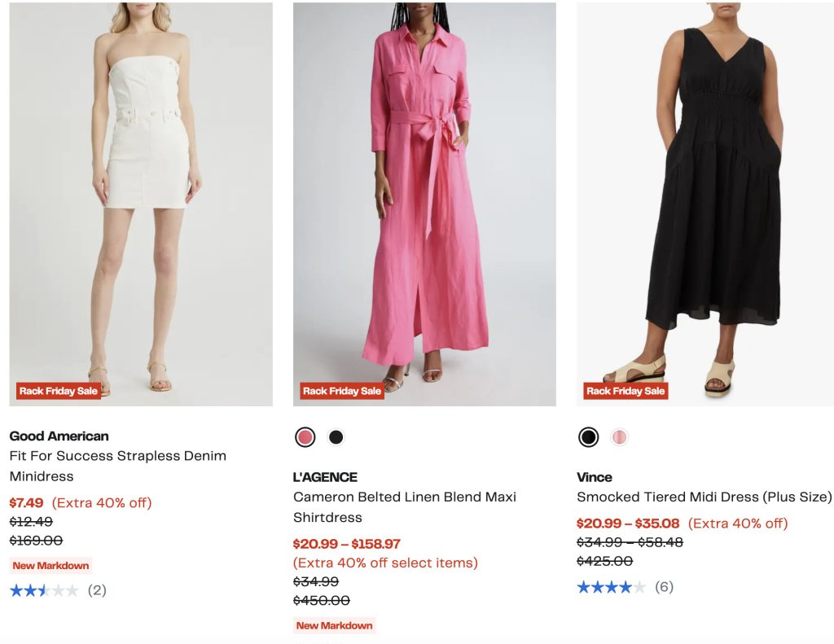Select the black color swatch for L'AGENCE dress

pos(336,437)
